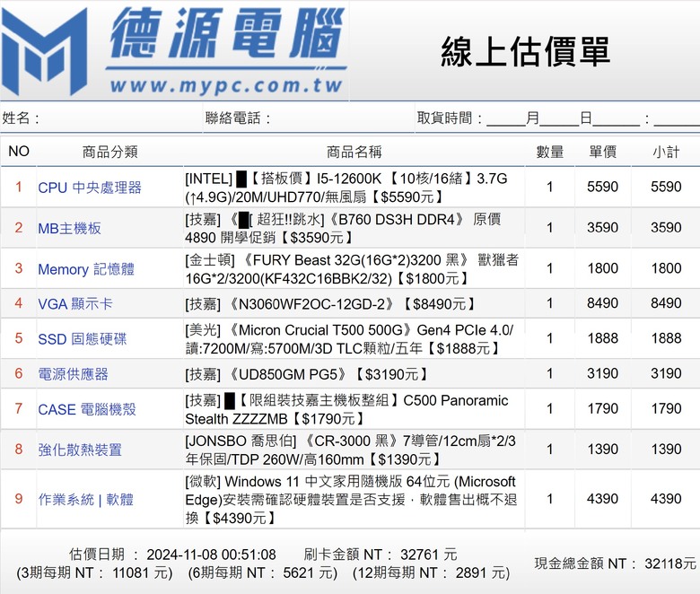Screen dimensions: 700x594
Task: Click the 姓名 name field
Action: pos(101,118)
